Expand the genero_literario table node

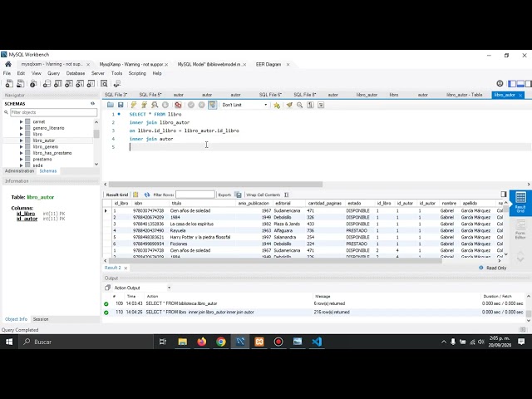pos(21,128)
